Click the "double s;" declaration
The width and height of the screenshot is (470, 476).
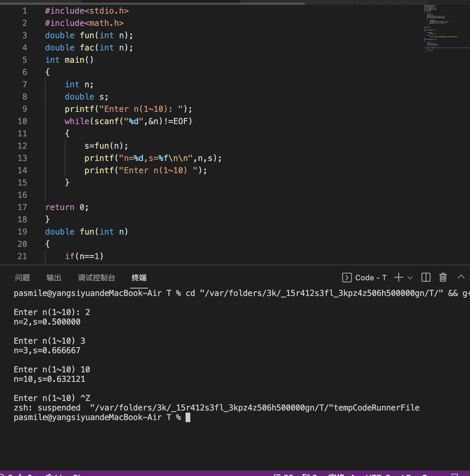coord(87,97)
